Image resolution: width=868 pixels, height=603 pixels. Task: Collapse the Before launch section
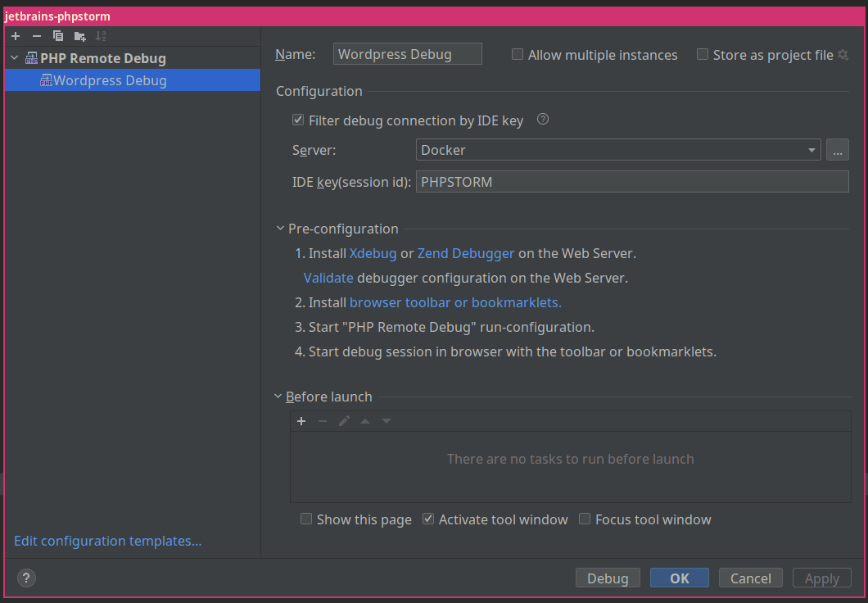pyautogui.click(x=278, y=397)
